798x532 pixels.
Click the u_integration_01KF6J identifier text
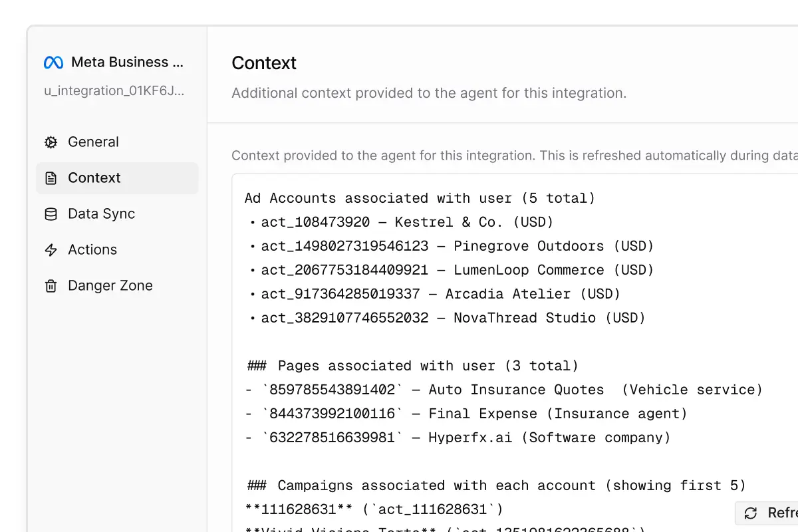[x=114, y=90]
